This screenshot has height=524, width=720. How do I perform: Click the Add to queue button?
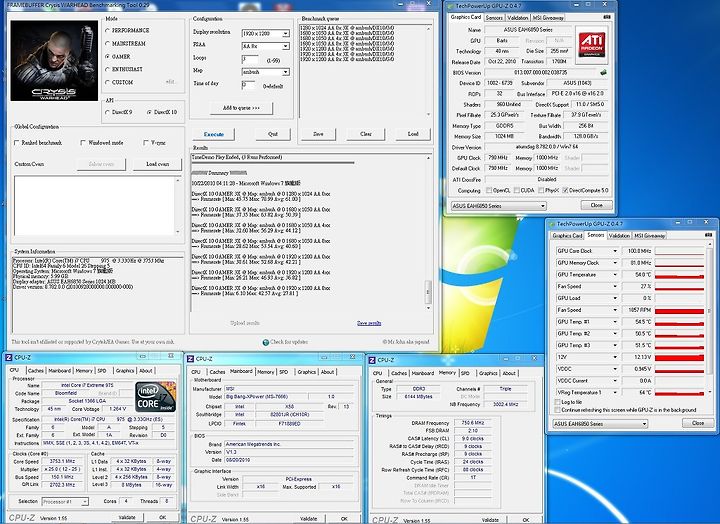(241, 108)
